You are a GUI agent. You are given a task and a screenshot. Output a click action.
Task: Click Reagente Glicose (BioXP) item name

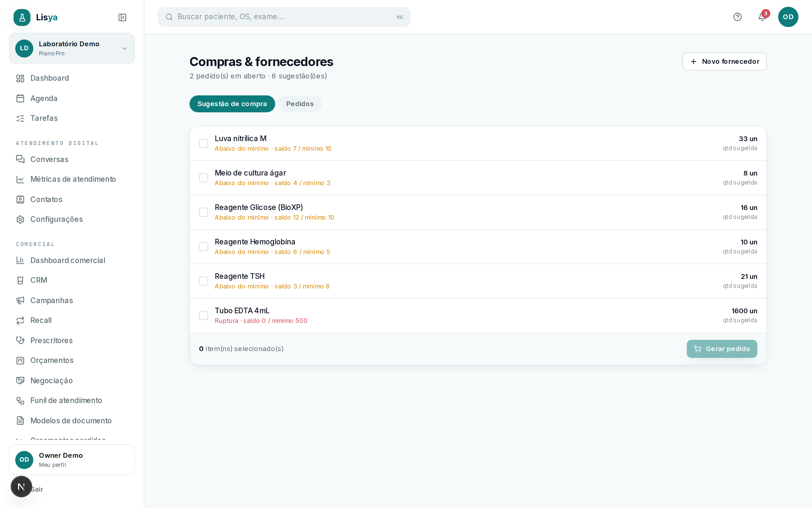pyautogui.click(x=259, y=207)
